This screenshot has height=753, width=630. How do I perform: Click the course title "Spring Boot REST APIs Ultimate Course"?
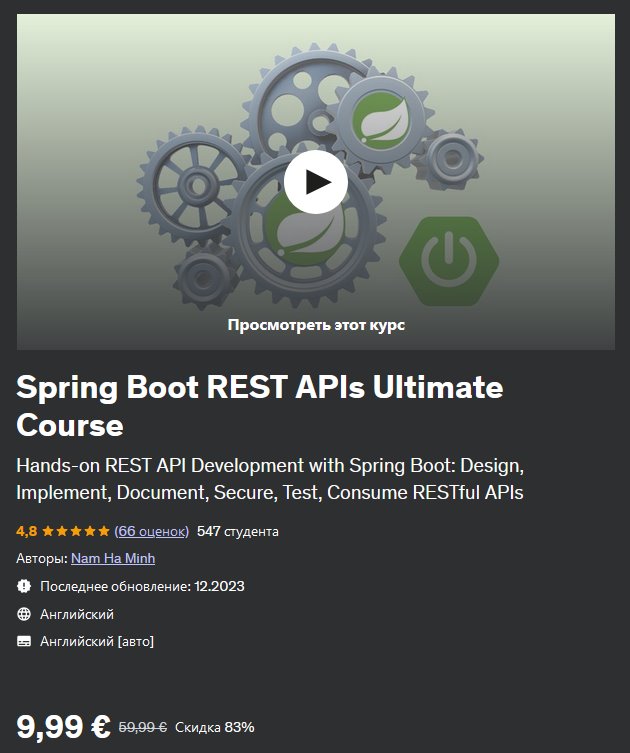(x=260, y=405)
